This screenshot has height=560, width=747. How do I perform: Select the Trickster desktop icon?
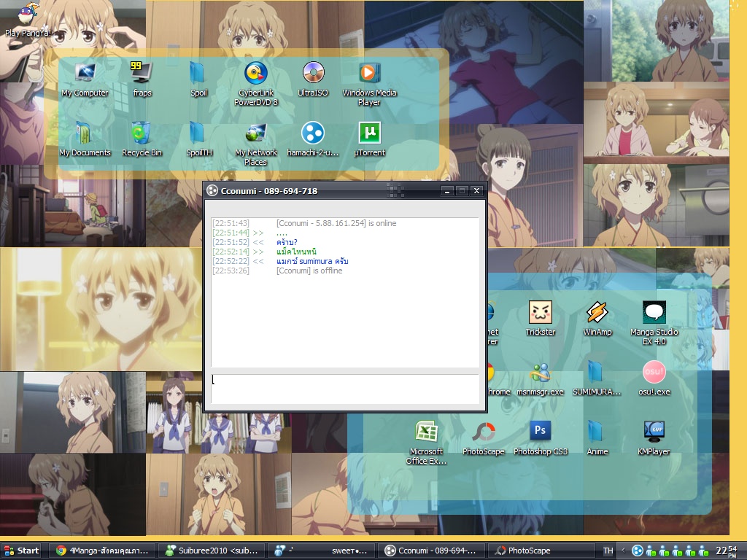coord(541,319)
